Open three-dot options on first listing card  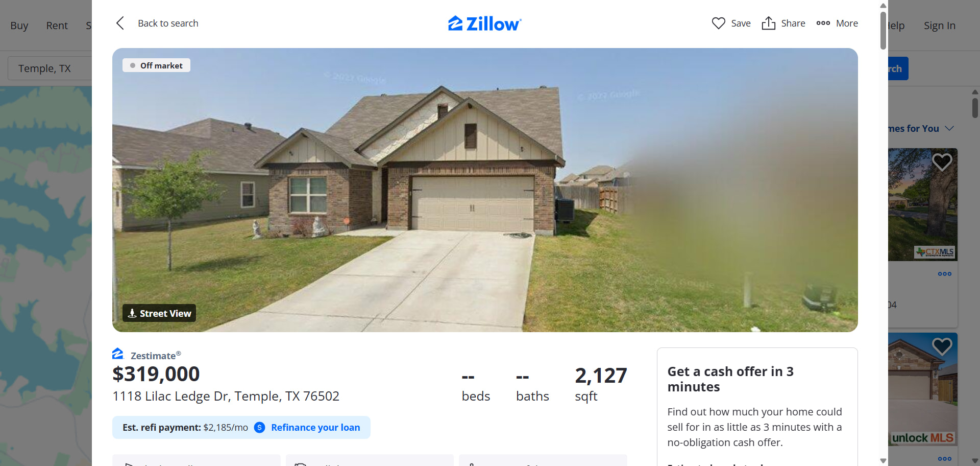(944, 274)
